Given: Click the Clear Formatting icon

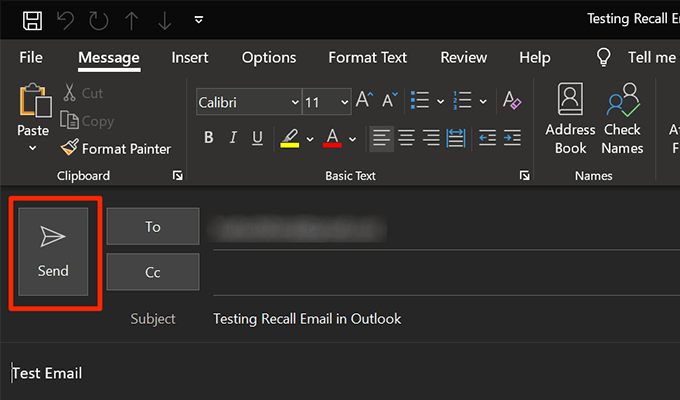Looking at the screenshot, I should pyautogui.click(x=512, y=101).
